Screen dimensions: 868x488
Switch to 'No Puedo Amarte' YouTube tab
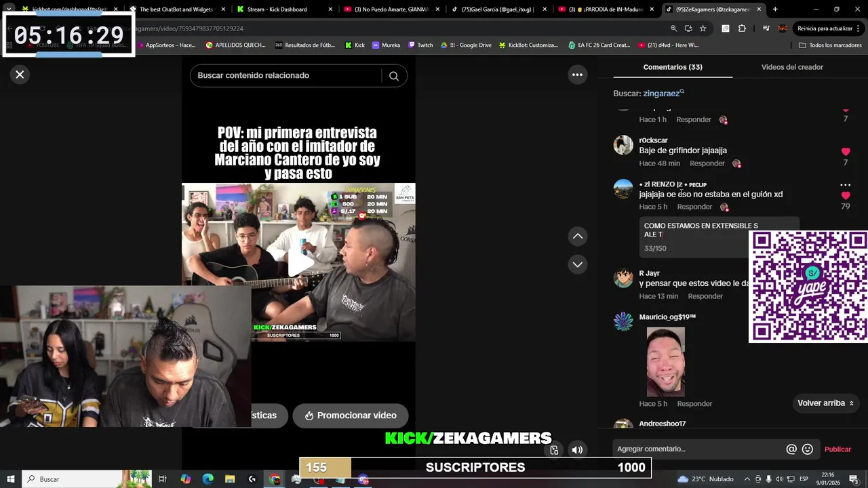click(x=392, y=9)
